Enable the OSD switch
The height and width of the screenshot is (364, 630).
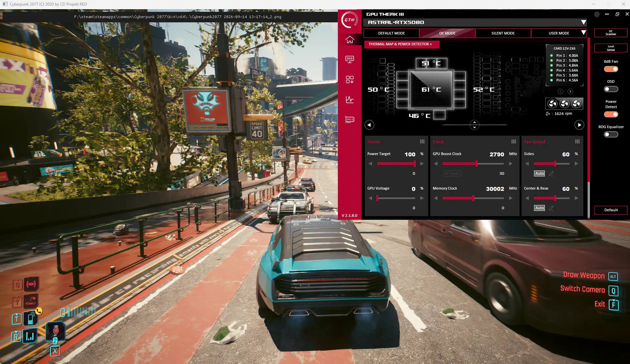point(611,89)
